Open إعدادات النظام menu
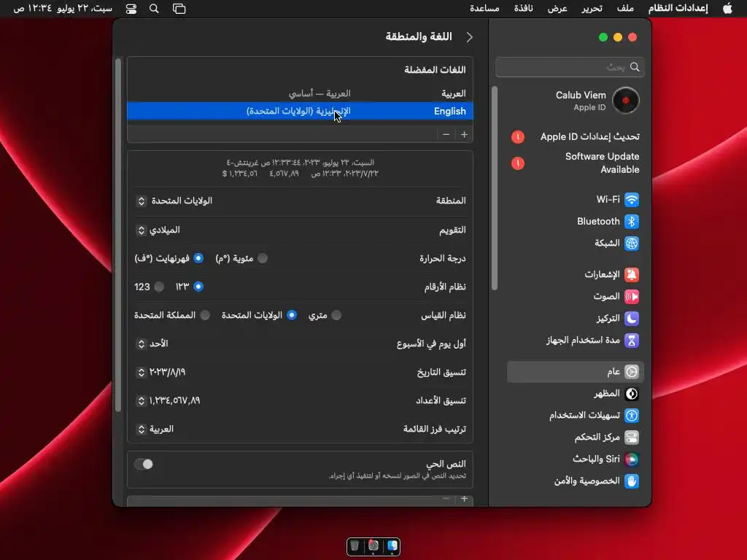This screenshot has width=747, height=560. 678,9
